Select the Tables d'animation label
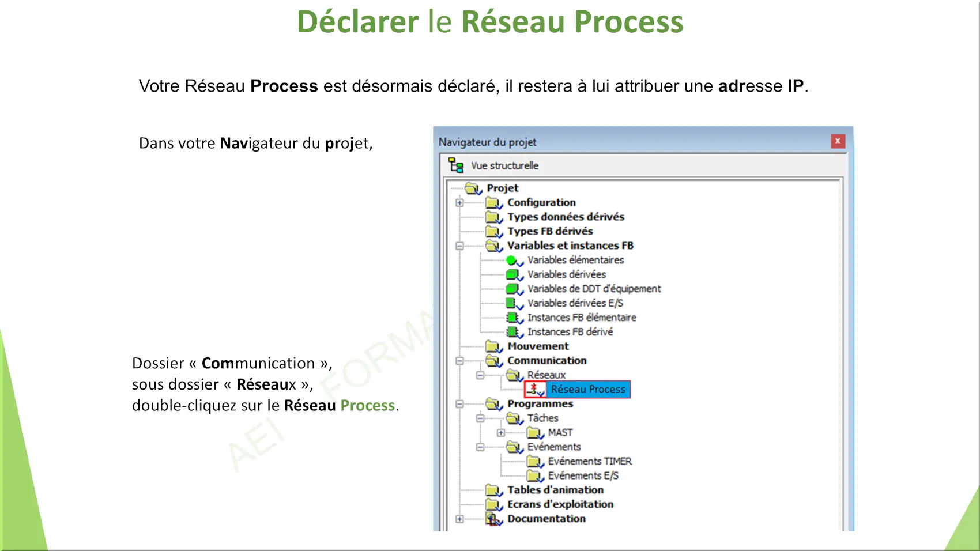 (555, 490)
